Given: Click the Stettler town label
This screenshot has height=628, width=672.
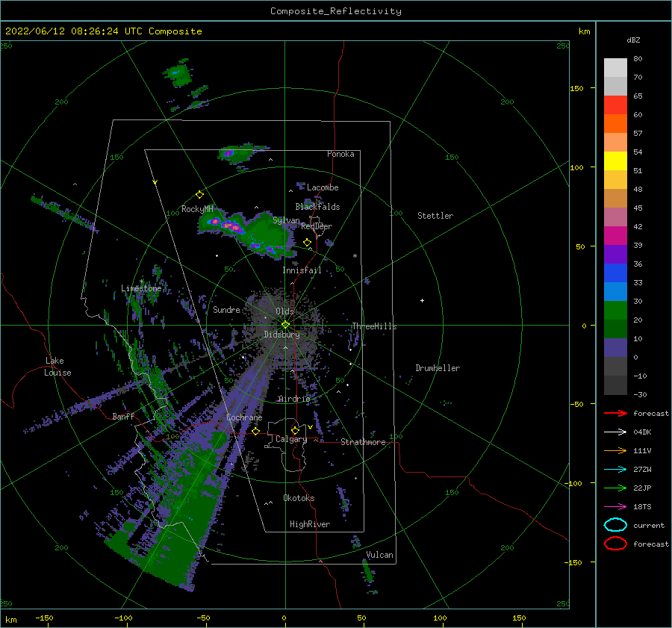Looking at the screenshot, I should [435, 216].
